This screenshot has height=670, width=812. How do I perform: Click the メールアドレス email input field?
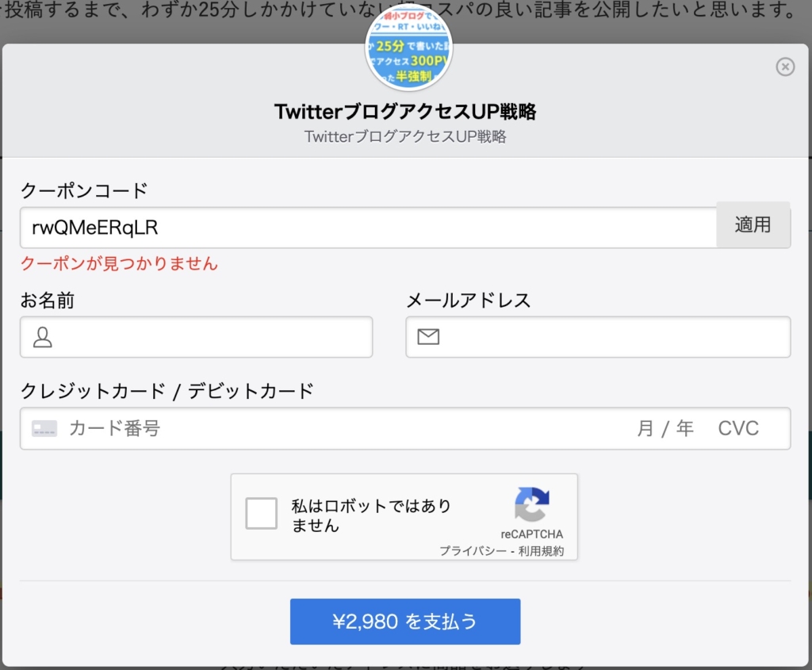coord(598,337)
